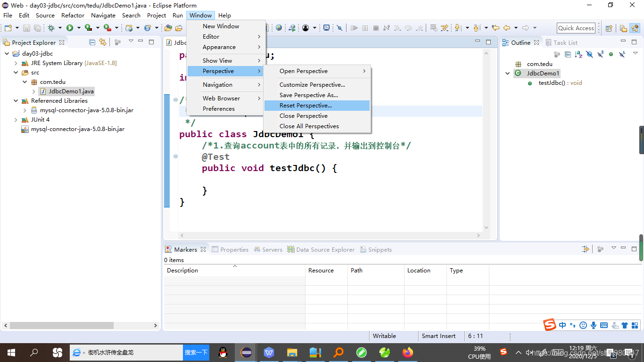Toggle Focus on Active Task in Outline
Viewport: 644px width, 362px height.
coord(557,54)
